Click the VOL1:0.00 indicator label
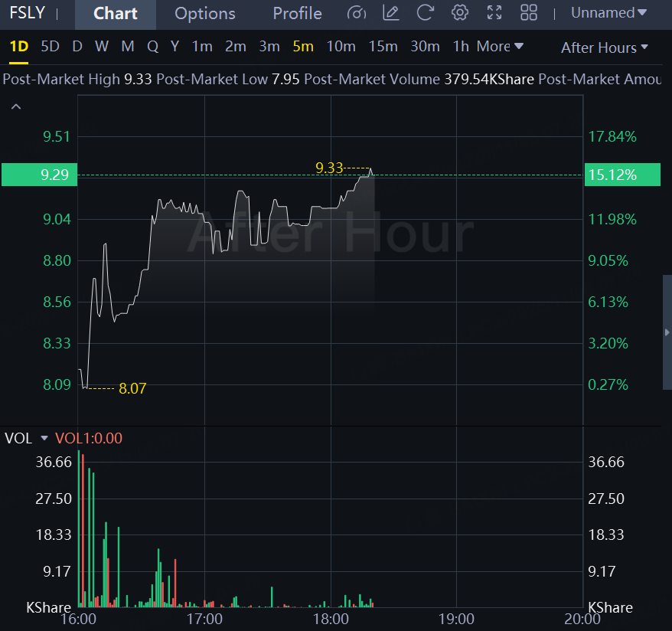 pos(89,438)
